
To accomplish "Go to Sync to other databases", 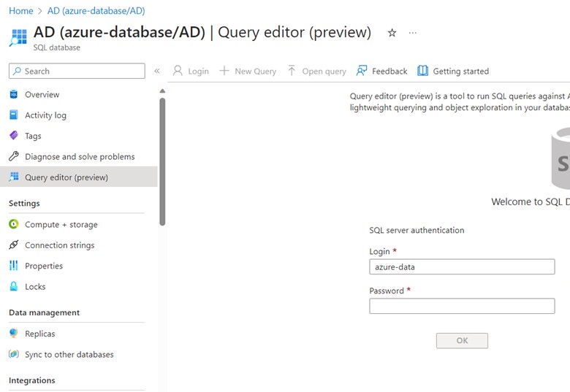I will coord(69,355).
